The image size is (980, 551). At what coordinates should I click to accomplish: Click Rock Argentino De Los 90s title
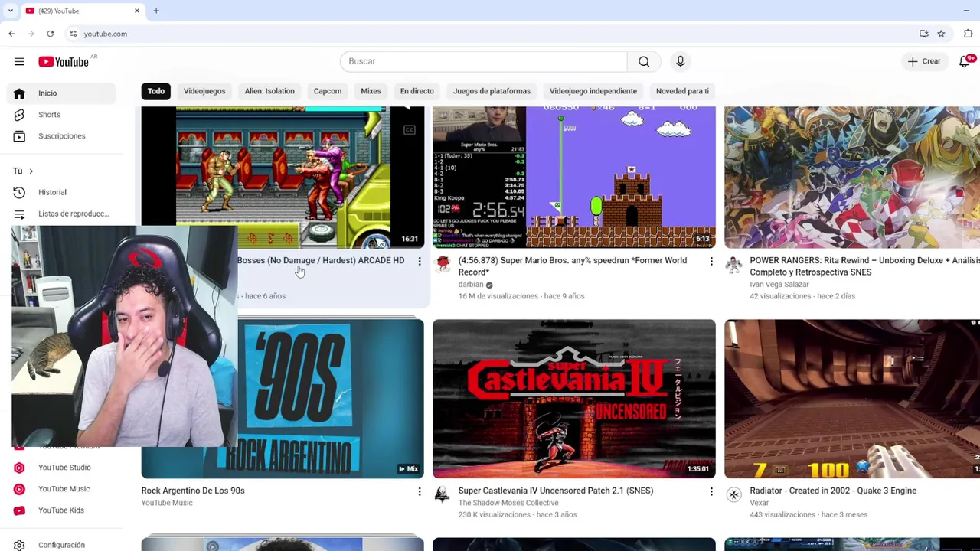coord(193,491)
